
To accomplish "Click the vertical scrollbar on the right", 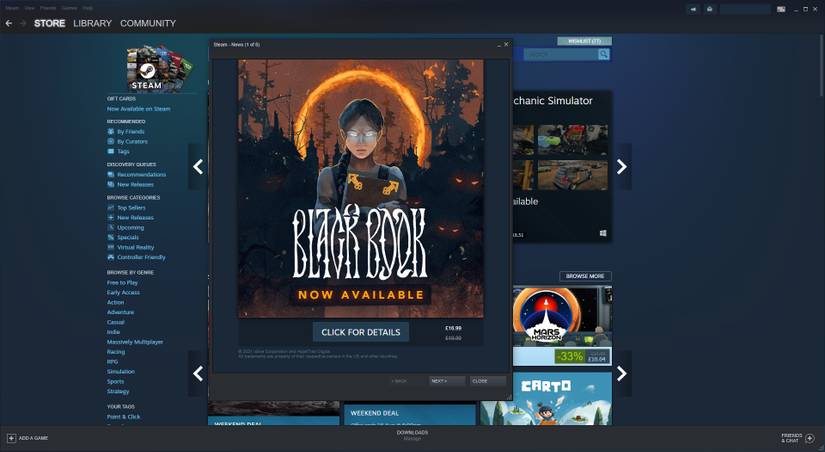I will (821, 66).
